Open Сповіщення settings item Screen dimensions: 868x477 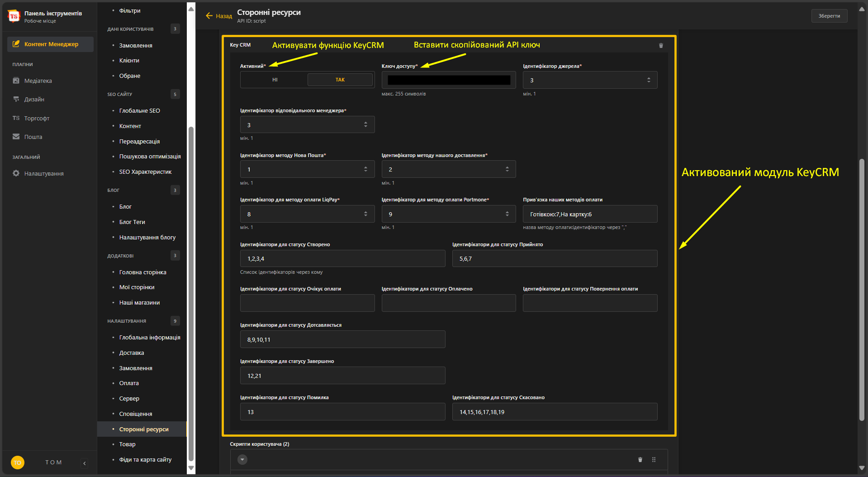[135, 414]
